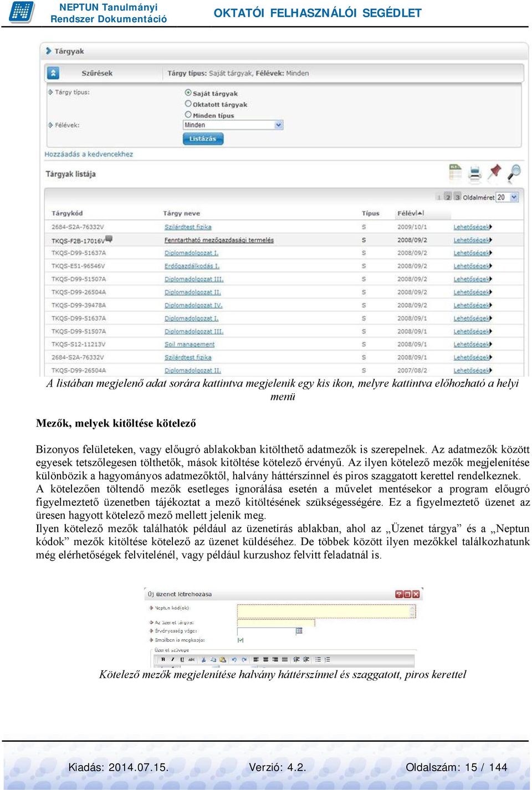This screenshot has height=790, width=532.
Task: Click the Az üzenet tárgya required field
Action: [276, 622]
